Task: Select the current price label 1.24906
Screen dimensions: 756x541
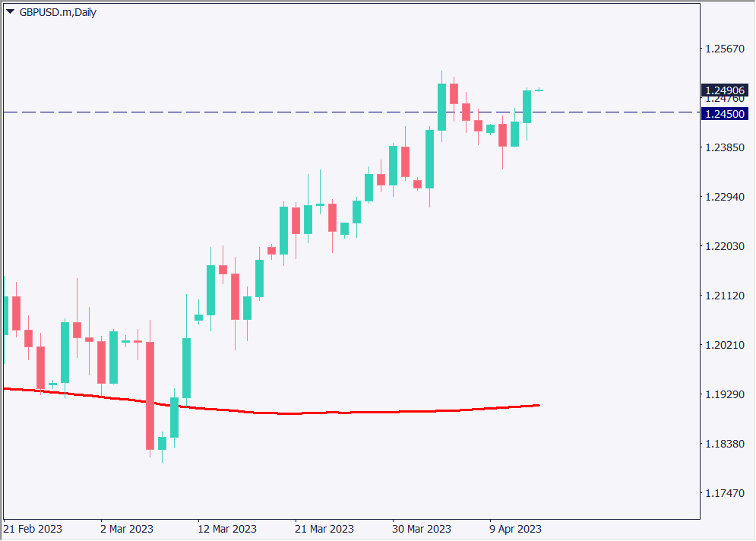Action: click(x=725, y=90)
